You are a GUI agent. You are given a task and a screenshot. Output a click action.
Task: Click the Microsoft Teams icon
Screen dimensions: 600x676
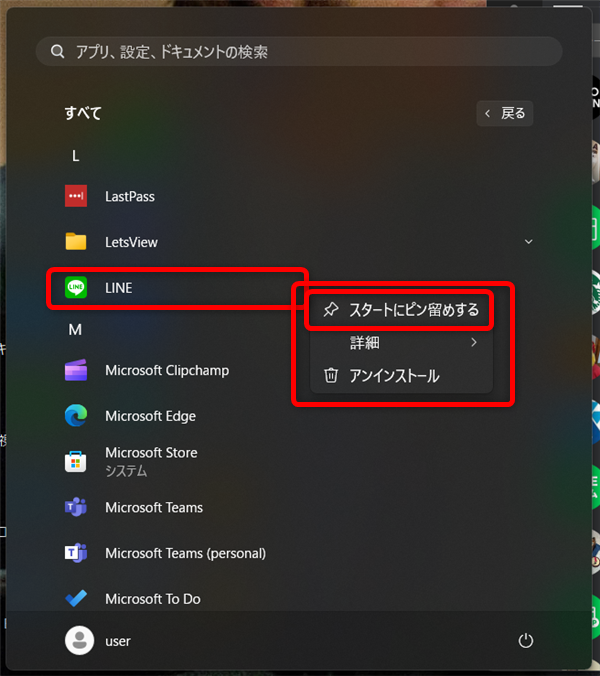pos(76,507)
